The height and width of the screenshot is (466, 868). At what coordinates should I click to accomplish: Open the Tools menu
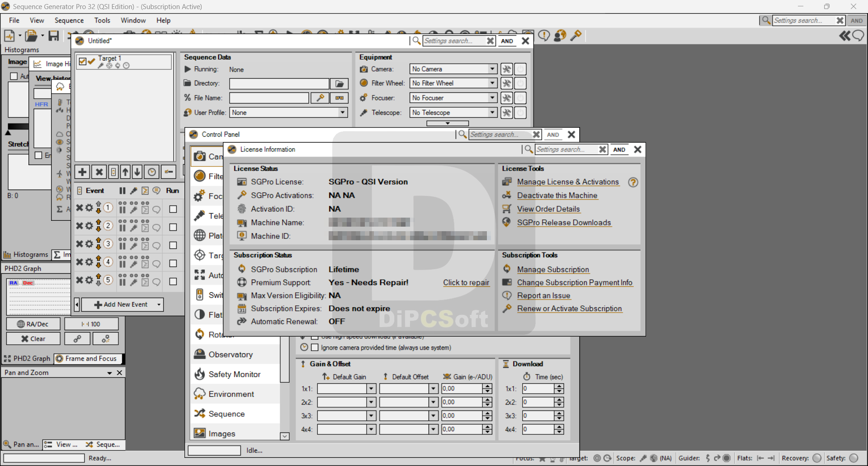click(x=102, y=20)
